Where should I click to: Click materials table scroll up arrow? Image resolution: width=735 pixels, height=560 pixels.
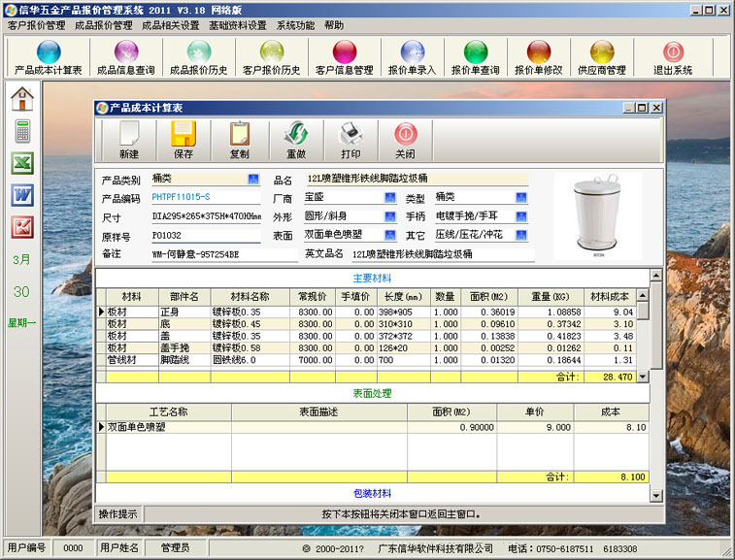click(643, 295)
